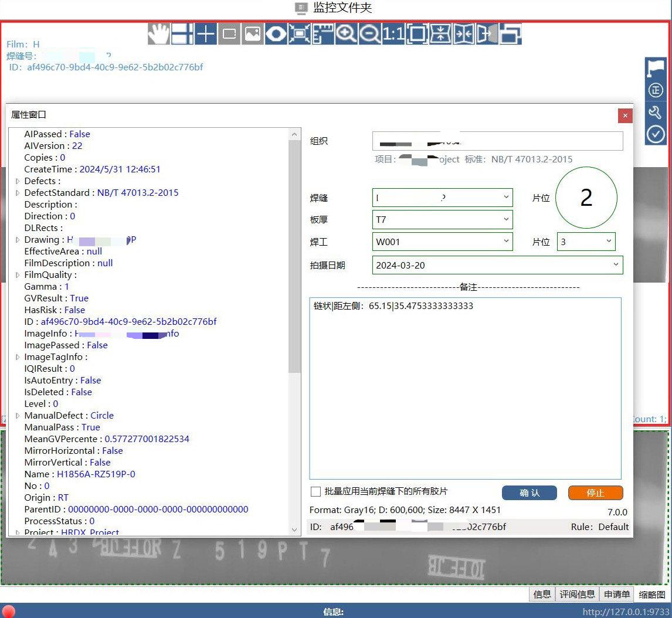The image size is (672, 618).
Task: Click the checkmark circle sidebar icon
Action: (x=655, y=134)
